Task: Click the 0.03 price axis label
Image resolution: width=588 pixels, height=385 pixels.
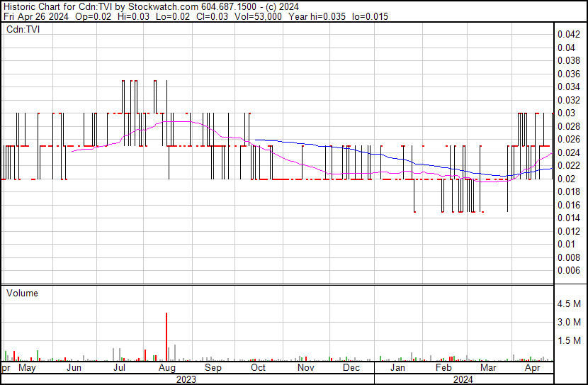Action: 565,113
